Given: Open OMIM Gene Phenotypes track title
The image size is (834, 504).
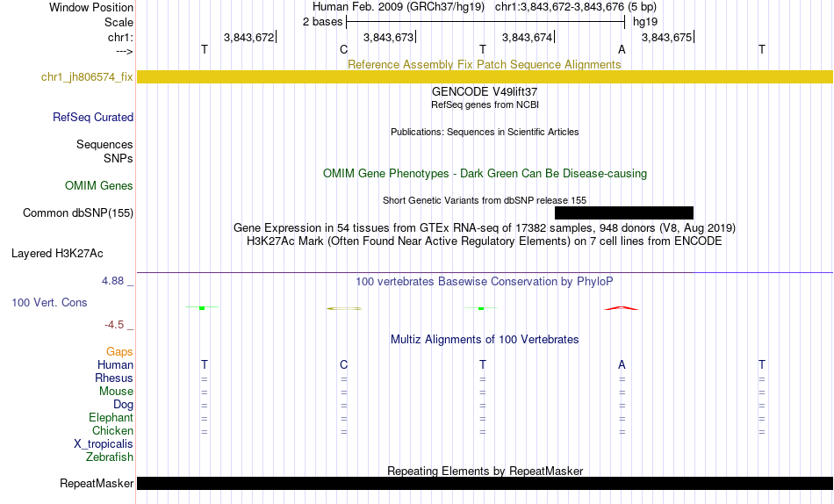Looking at the screenshot, I should (x=485, y=174).
